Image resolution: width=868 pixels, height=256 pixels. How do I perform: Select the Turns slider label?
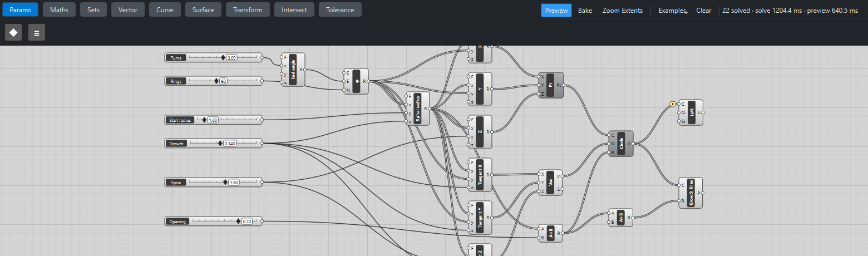pyautogui.click(x=176, y=57)
